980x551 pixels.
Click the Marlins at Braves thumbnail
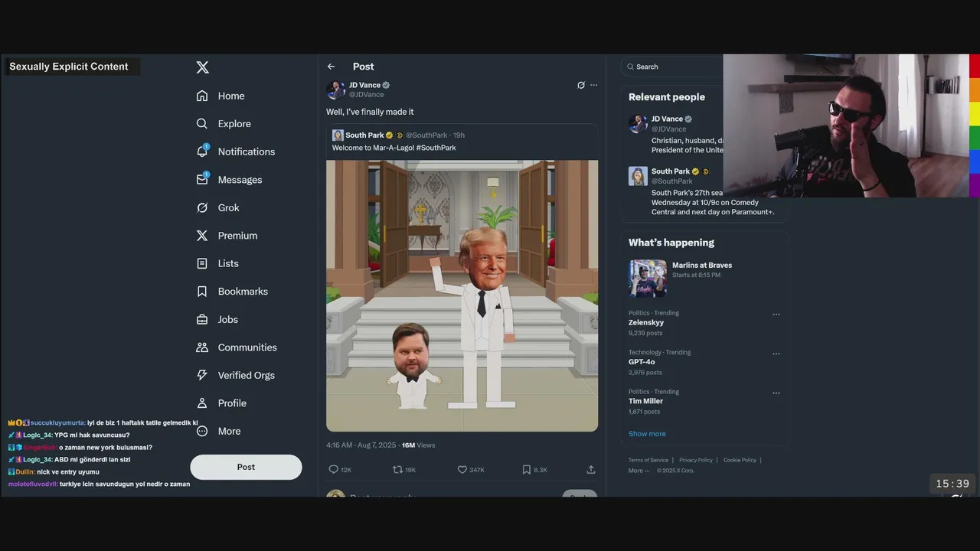pos(648,278)
